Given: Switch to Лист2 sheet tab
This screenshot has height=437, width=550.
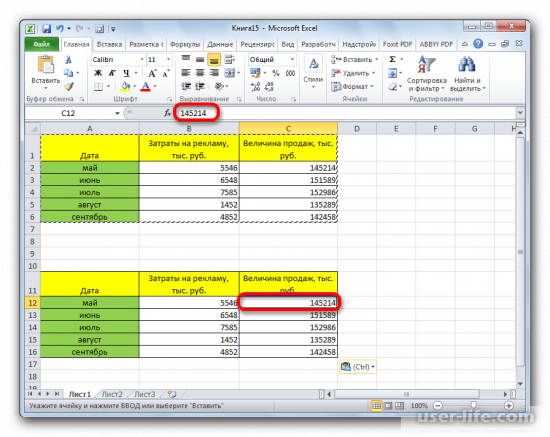Looking at the screenshot, I should (x=112, y=394).
